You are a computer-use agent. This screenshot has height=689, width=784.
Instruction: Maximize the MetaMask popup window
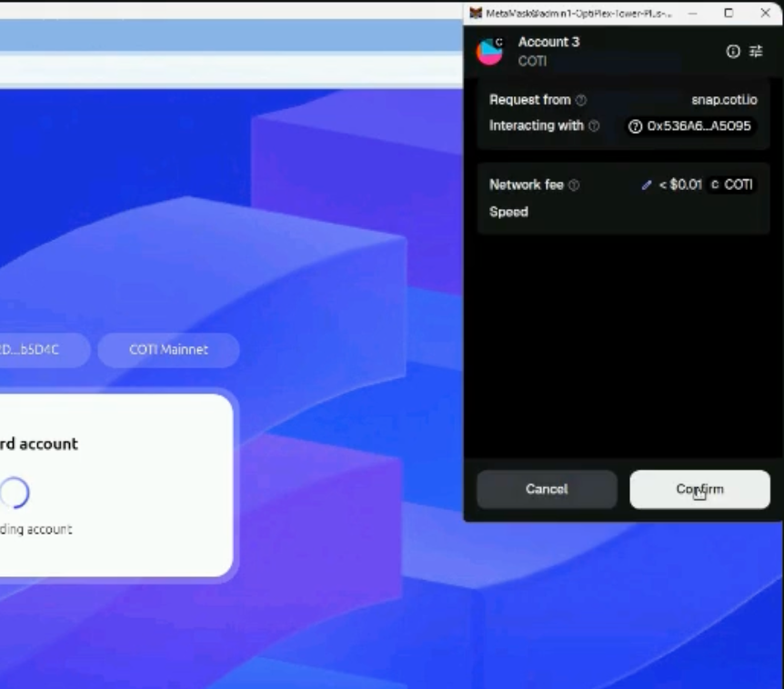[729, 14]
